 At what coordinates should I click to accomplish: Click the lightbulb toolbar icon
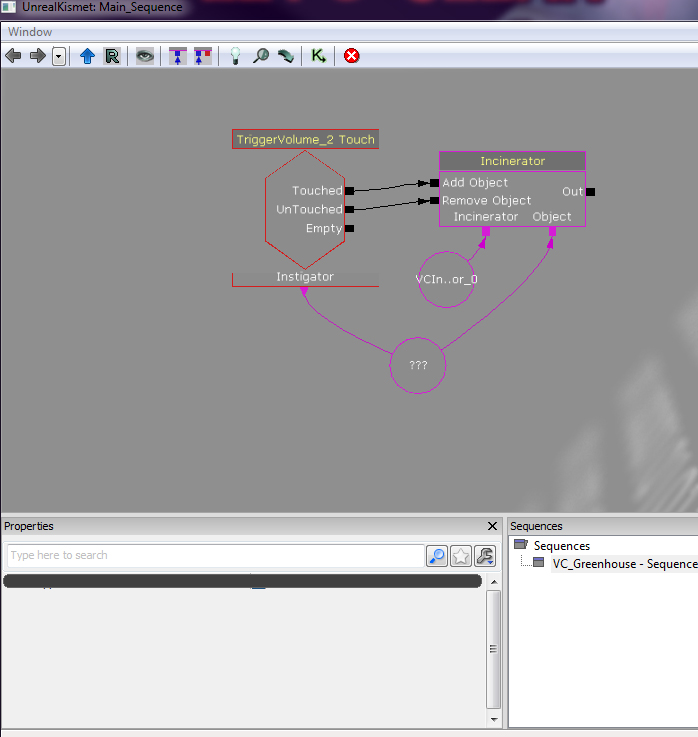click(235, 56)
